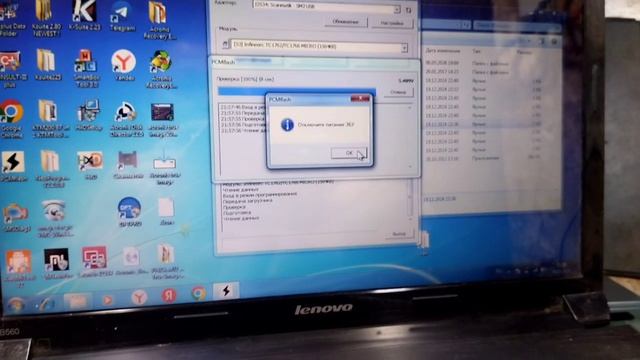The width and height of the screenshot is (640, 360).
Task: Click the blue progress bar in PCMflash
Action: tap(297, 91)
